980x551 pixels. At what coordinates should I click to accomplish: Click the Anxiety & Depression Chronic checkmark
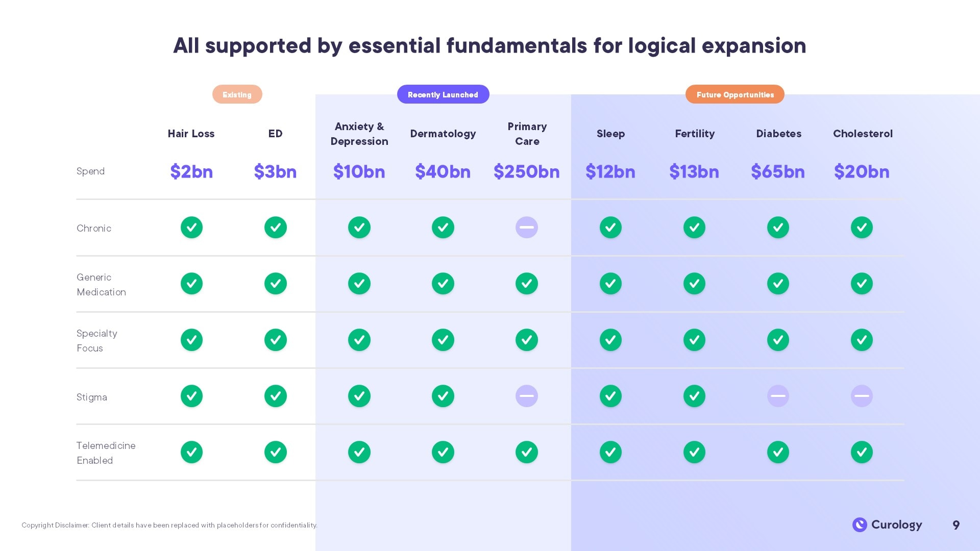[359, 228]
